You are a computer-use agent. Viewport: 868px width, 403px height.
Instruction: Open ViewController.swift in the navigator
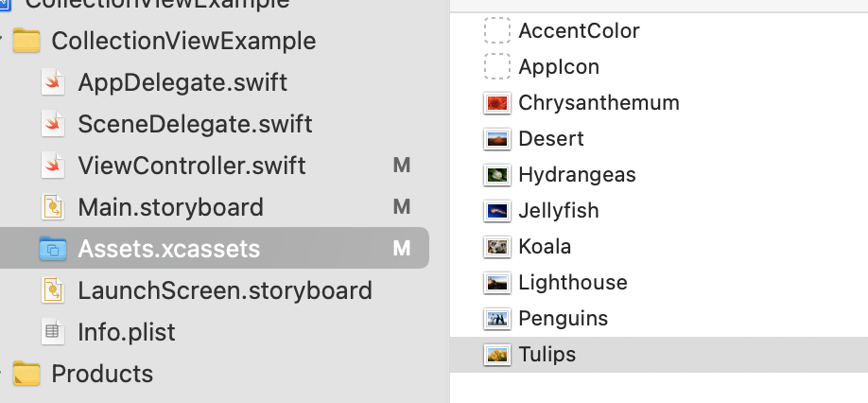(191, 166)
